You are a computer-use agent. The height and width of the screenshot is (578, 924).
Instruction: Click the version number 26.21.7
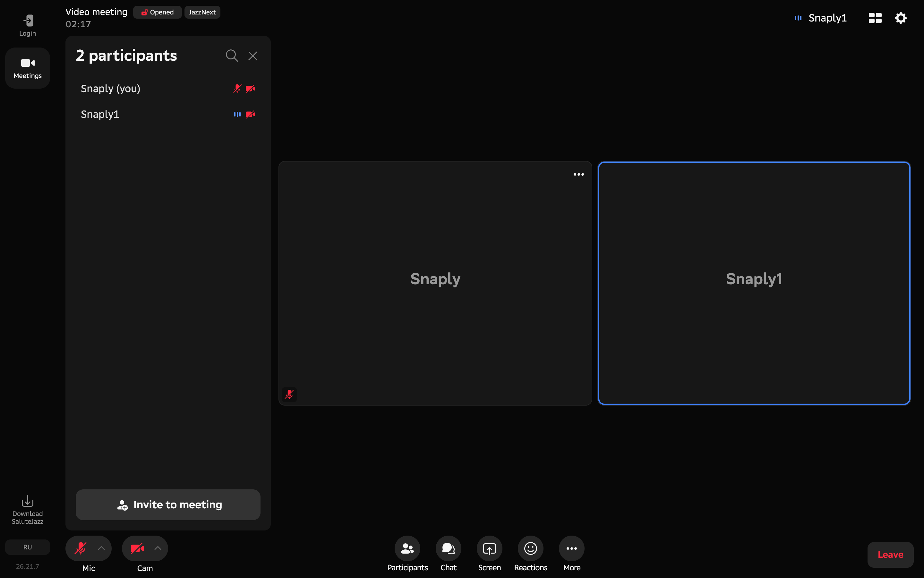point(28,566)
